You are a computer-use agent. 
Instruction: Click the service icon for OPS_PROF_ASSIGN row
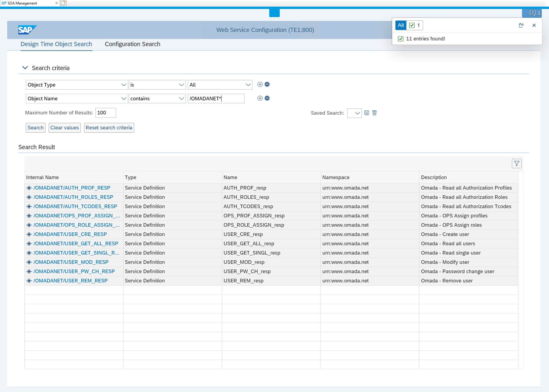29,216
